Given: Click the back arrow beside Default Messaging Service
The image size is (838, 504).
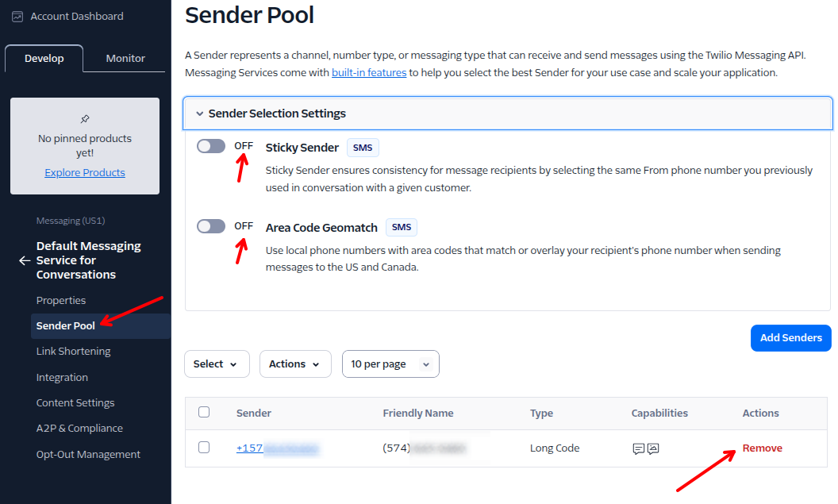Looking at the screenshot, I should (25, 260).
